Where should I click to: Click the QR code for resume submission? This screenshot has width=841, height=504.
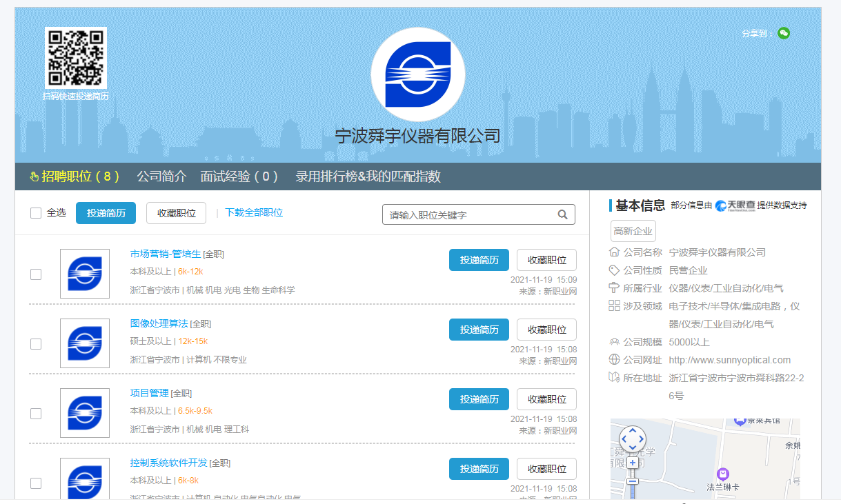point(75,58)
